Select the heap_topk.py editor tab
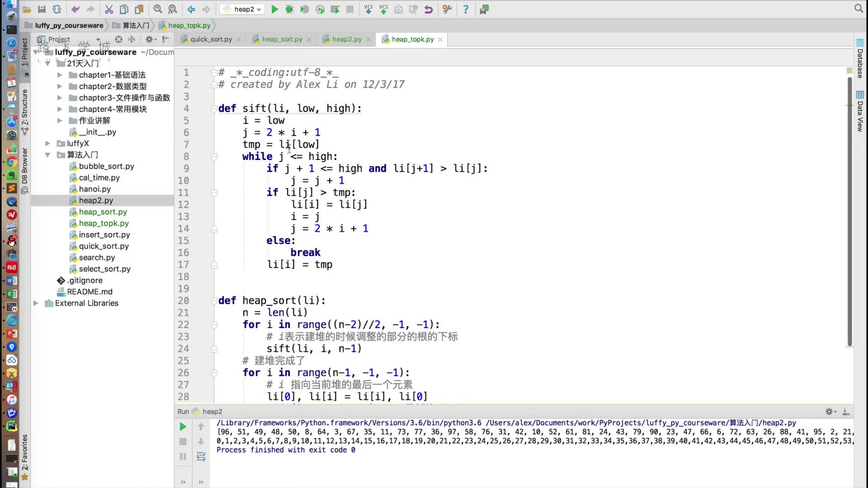The width and height of the screenshot is (868, 488). click(412, 39)
